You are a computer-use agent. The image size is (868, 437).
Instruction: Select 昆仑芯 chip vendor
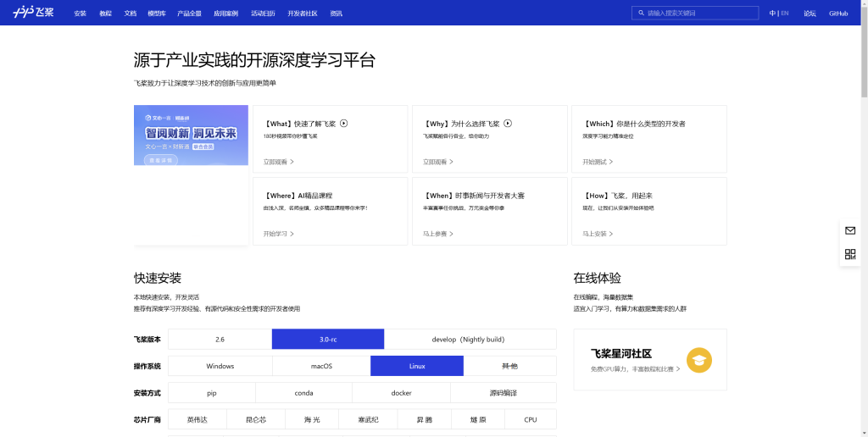[256, 420]
